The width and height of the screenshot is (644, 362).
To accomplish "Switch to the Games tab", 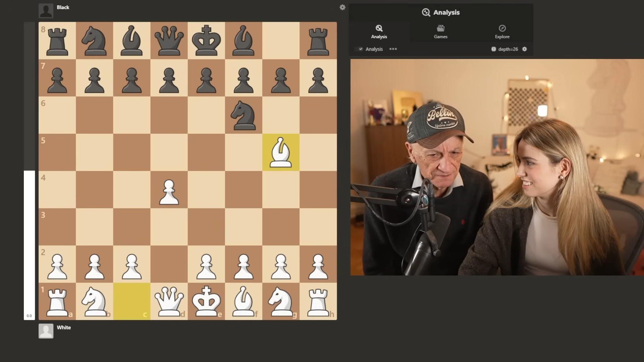I will 440,32.
